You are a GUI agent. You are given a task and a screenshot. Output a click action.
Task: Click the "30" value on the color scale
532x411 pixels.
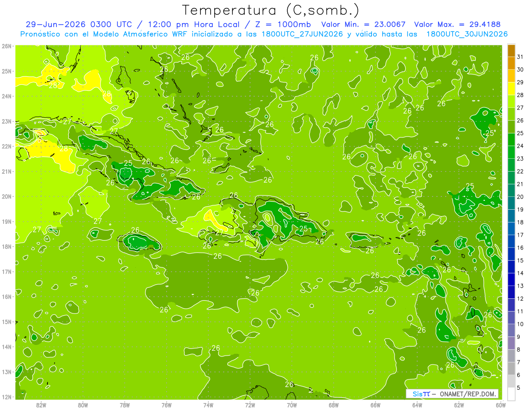(x=520, y=69)
